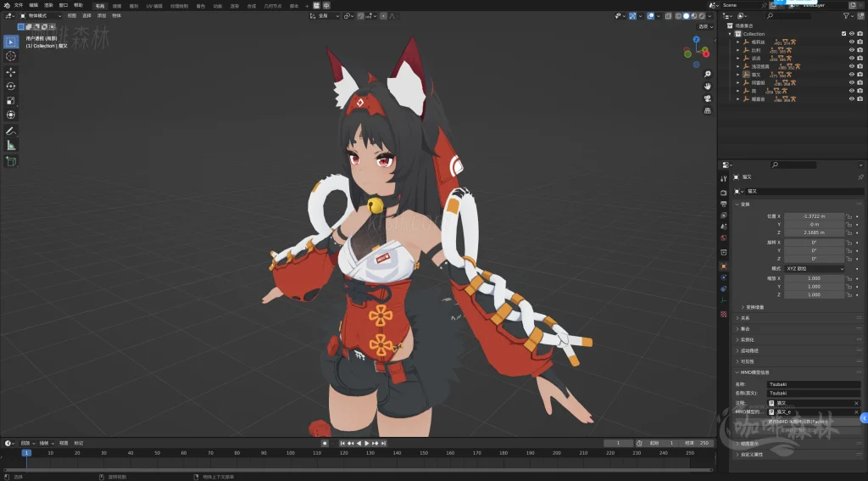Select the Box Select tool

coord(10,42)
